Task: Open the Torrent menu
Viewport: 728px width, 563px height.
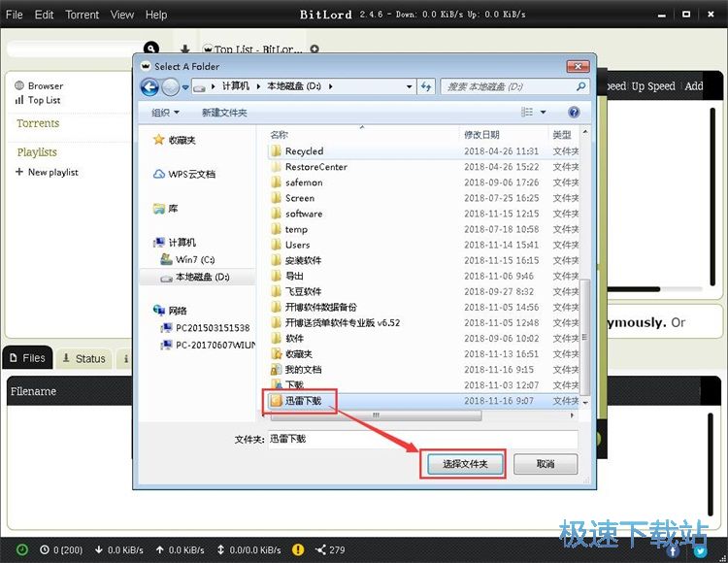Action: (83, 15)
